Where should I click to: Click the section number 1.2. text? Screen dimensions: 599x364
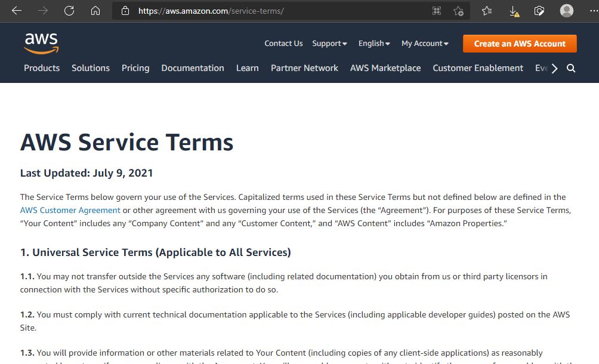point(27,314)
